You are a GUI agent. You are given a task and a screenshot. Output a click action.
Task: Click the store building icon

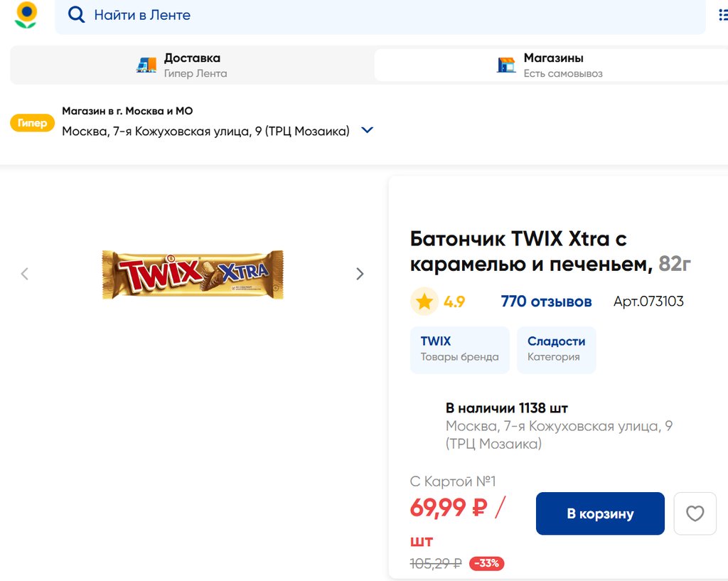(x=506, y=65)
